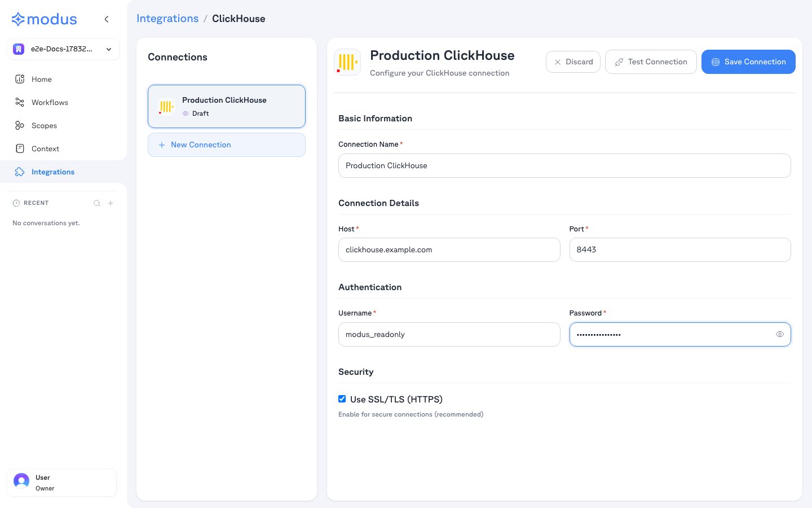Image resolution: width=812 pixels, height=508 pixels.
Task: Click the Integrations puzzle icon
Action: point(20,172)
